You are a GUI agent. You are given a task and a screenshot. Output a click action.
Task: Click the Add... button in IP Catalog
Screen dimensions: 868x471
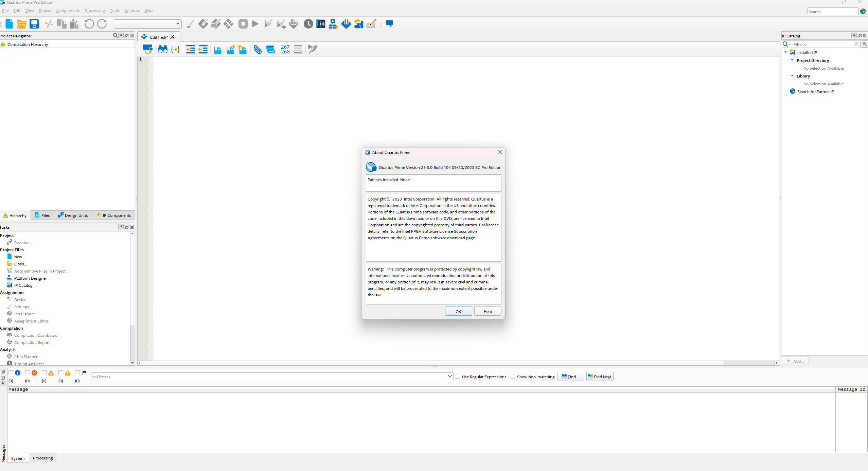click(x=795, y=361)
